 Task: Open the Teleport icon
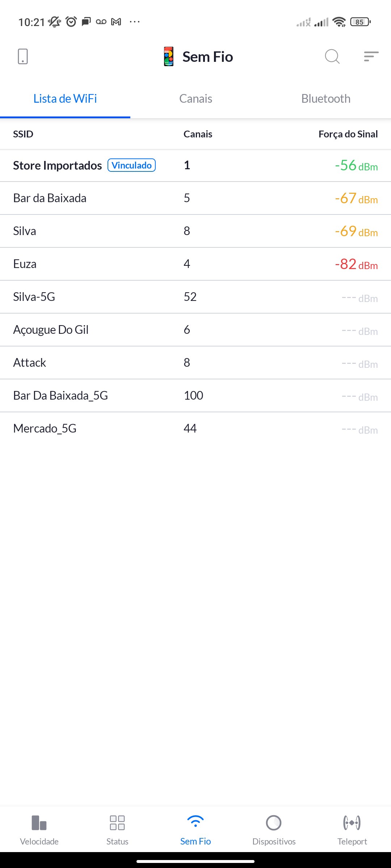coord(352,823)
